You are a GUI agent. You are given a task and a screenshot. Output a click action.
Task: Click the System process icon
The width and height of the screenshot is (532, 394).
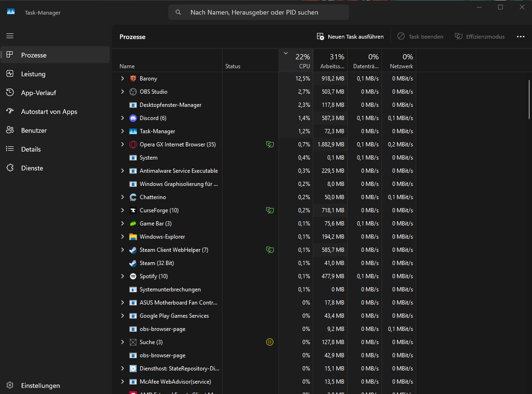[133, 158]
